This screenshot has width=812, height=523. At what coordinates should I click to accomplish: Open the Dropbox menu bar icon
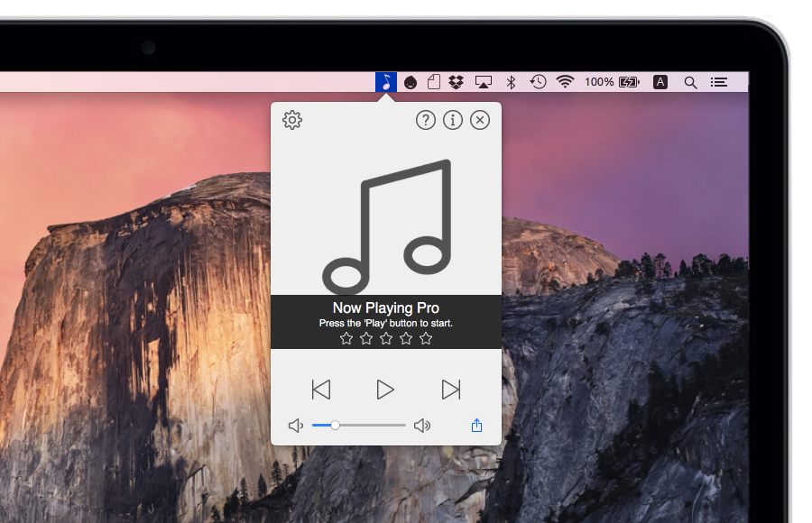point(457,82)
